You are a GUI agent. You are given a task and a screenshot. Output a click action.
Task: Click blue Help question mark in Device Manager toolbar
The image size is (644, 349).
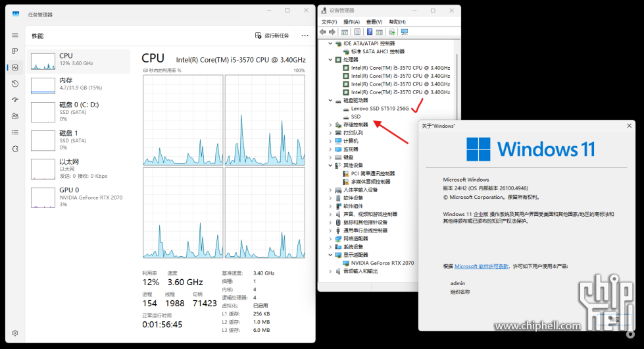pos(370,32)
